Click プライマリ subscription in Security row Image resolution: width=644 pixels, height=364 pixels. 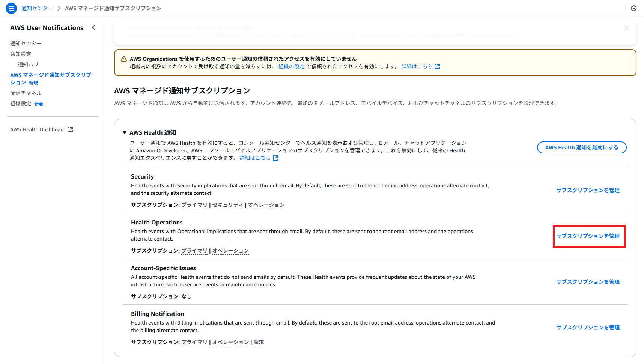coord(194,205)
